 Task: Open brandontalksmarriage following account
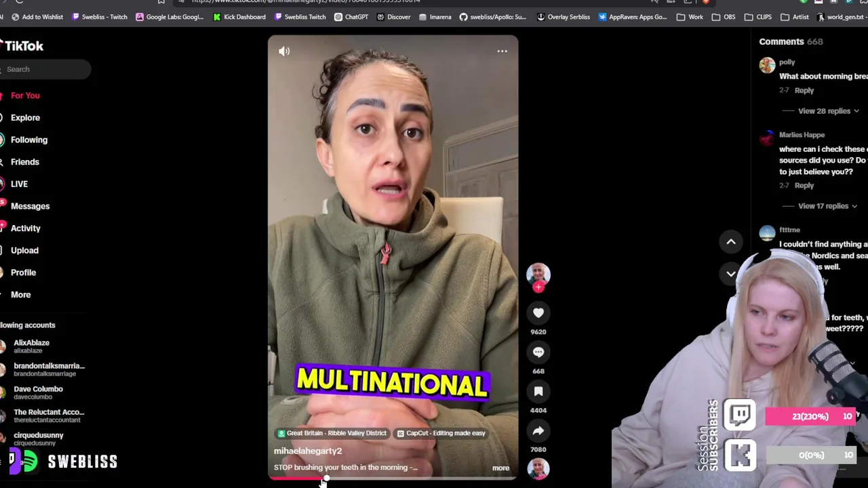click(x=43, y=369)
